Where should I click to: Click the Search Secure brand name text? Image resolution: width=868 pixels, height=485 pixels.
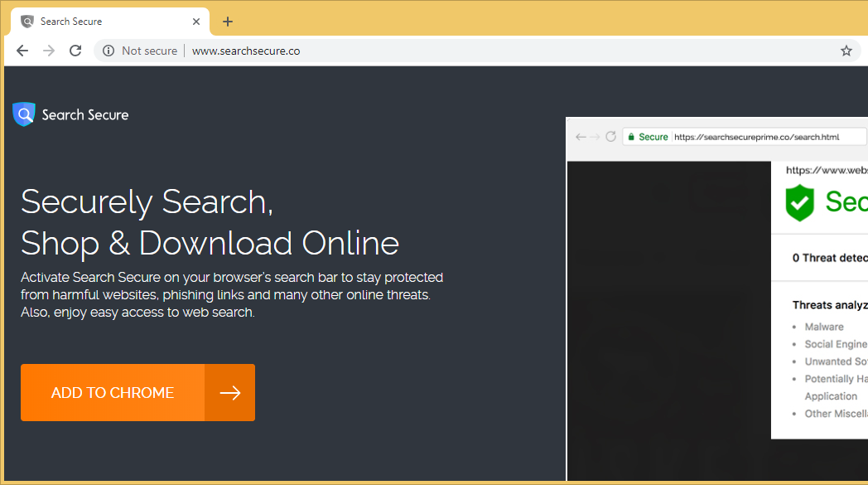85,114
